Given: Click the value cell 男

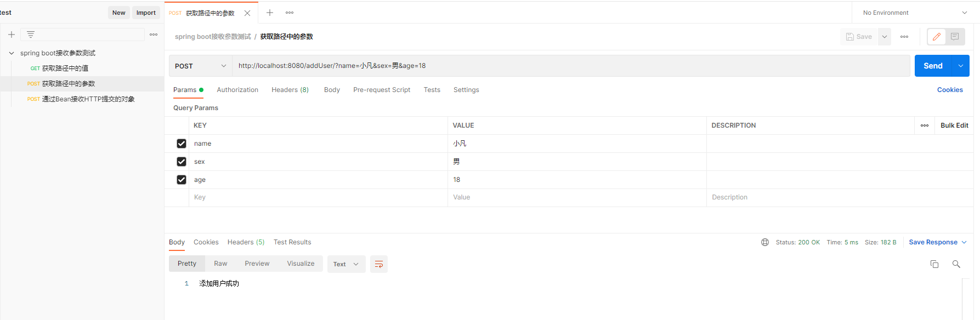Looking at the screenshot, I should point(577,162).
